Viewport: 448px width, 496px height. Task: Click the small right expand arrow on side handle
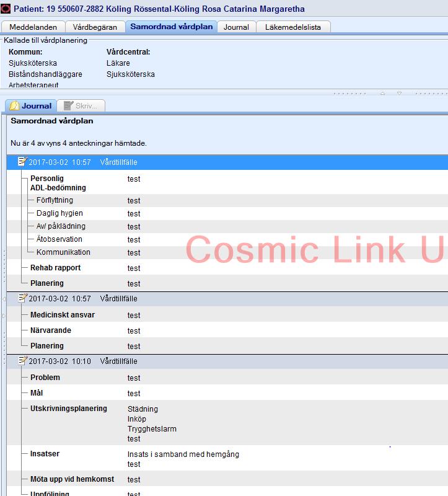(4, 316)
